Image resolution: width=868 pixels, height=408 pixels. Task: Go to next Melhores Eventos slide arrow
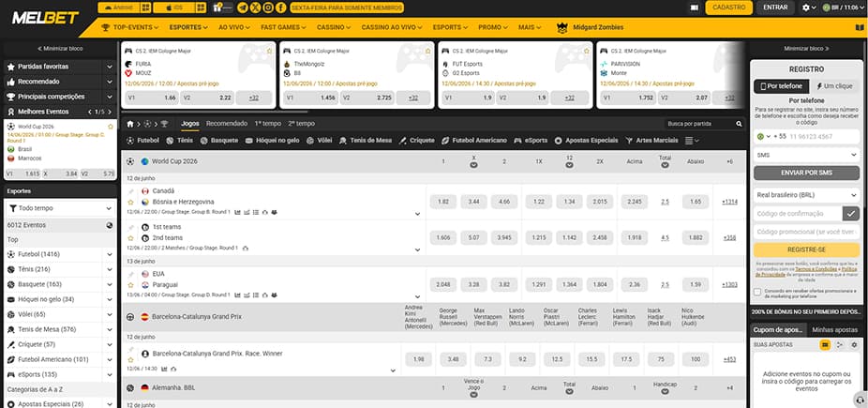(x=111, y=112)
